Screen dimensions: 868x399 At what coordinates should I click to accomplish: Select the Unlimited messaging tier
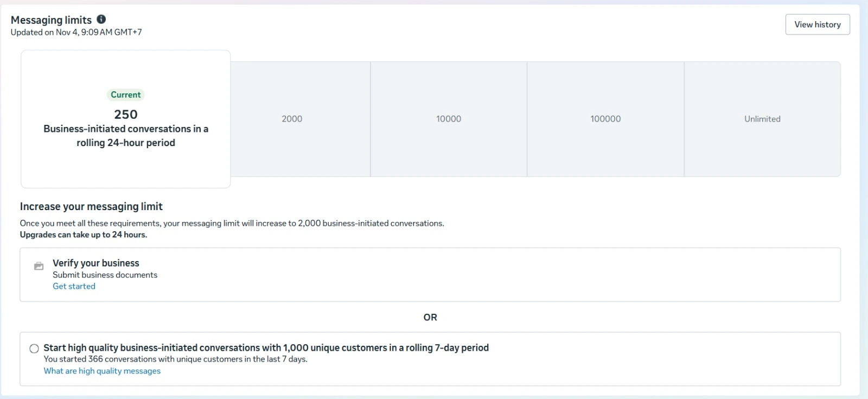click(x=762, y=119)
